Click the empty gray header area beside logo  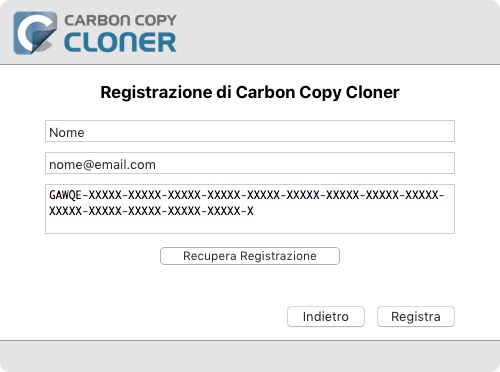tap(333, 32)
